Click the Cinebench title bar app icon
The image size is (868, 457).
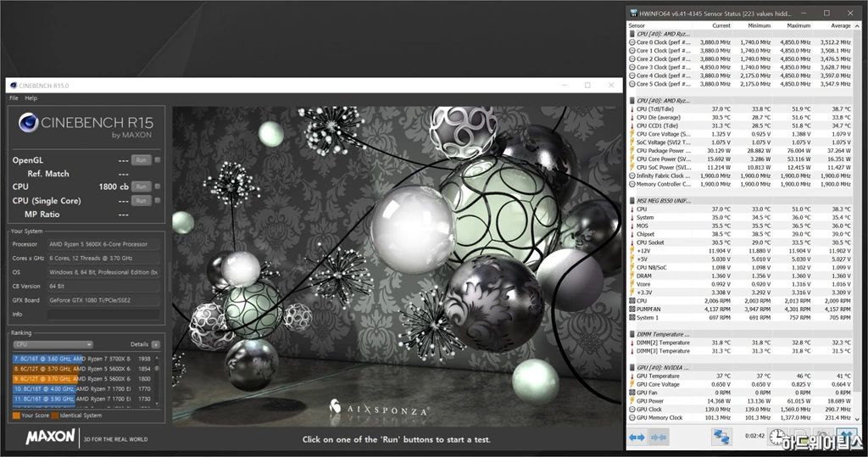(14, 86)
